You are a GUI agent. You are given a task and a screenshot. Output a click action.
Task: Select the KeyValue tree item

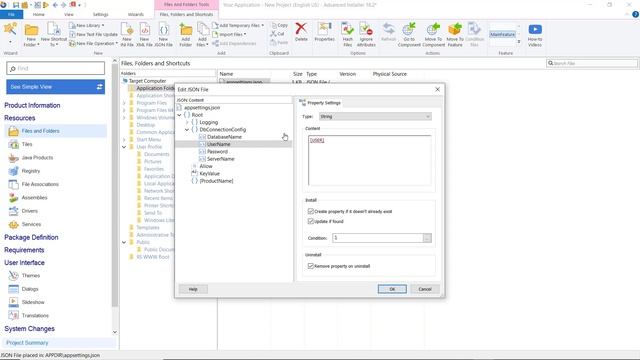click(x=209, y=174)
